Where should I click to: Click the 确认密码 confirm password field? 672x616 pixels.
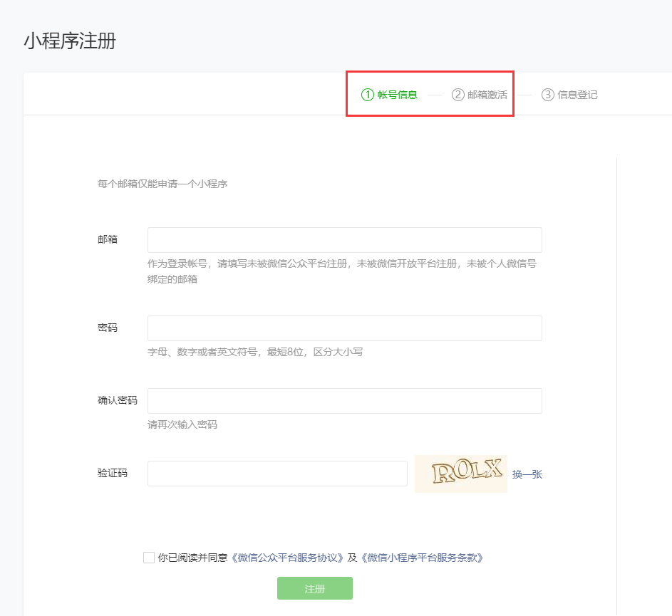[x=345, y=401]
